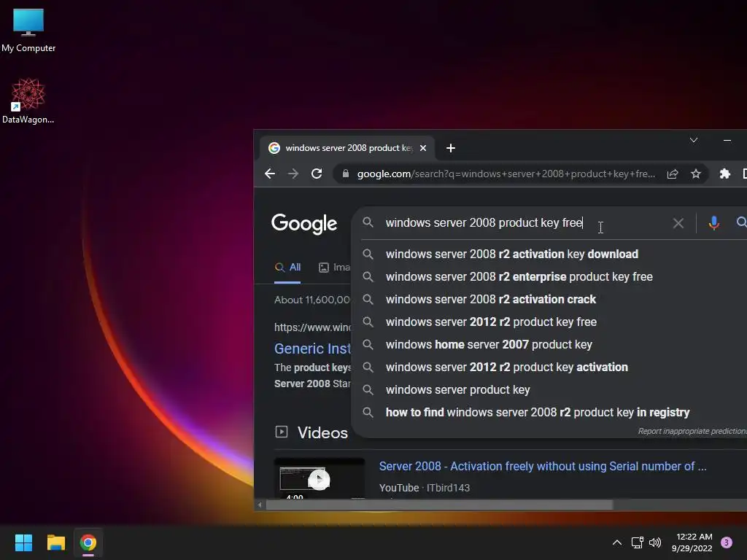Show hidden system tray icons
747x560 pixels.
[617, 542]
